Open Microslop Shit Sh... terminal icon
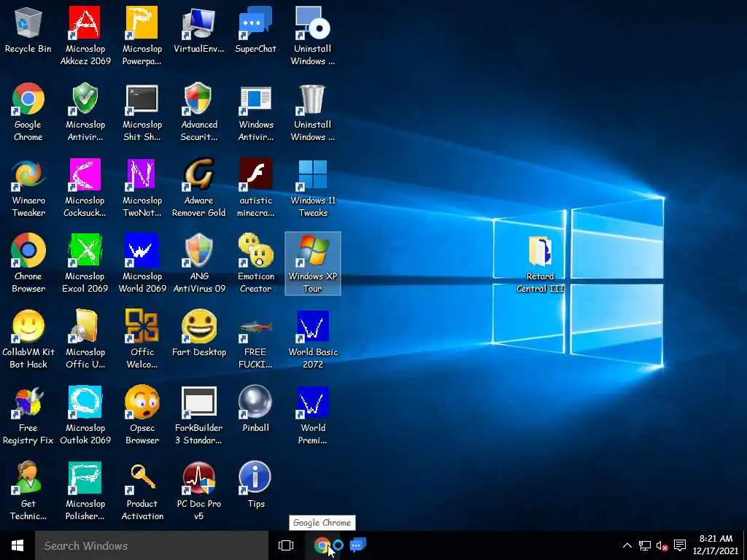Viewport: 747px width, 560px height. (x=142, y=112)
